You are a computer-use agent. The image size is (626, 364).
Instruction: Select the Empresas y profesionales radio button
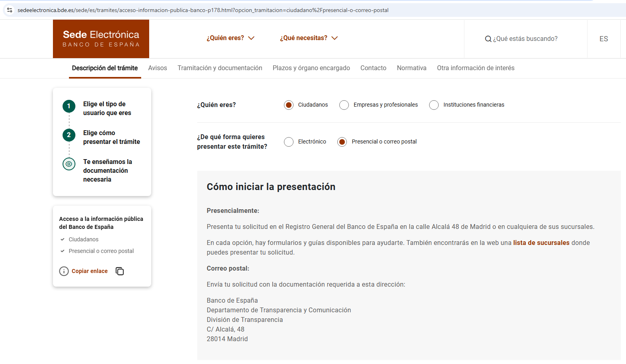(344, 105)
